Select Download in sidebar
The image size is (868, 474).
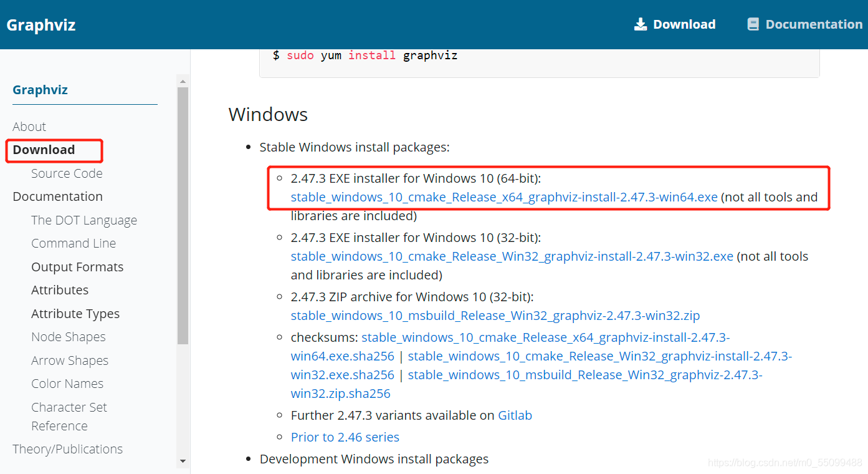click(44, 150)
